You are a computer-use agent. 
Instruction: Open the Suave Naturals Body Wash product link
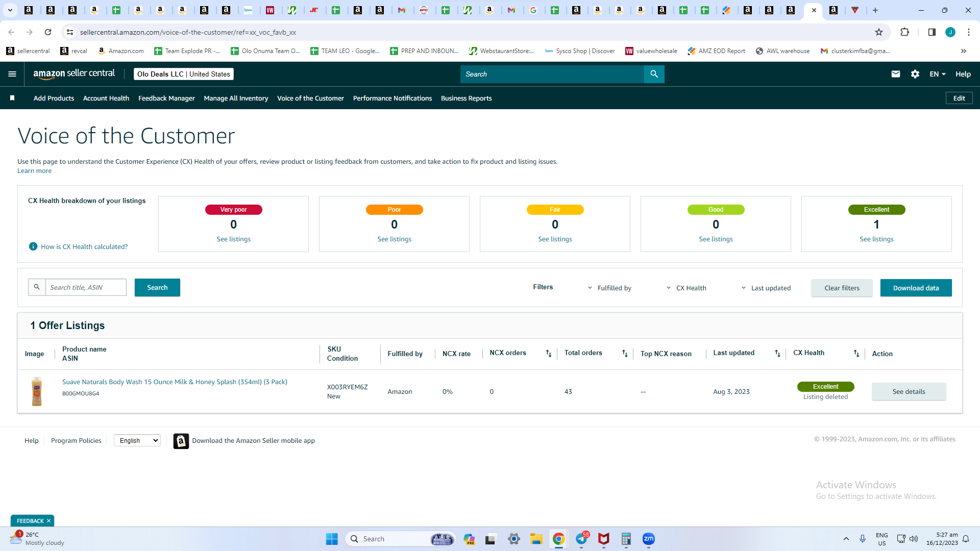(175, 382)
